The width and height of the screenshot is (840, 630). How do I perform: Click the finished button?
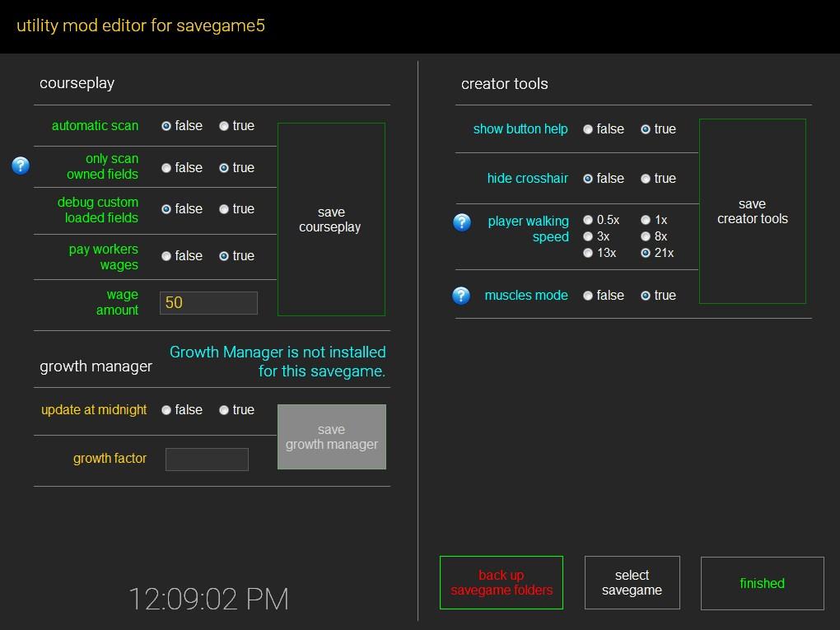762,583
